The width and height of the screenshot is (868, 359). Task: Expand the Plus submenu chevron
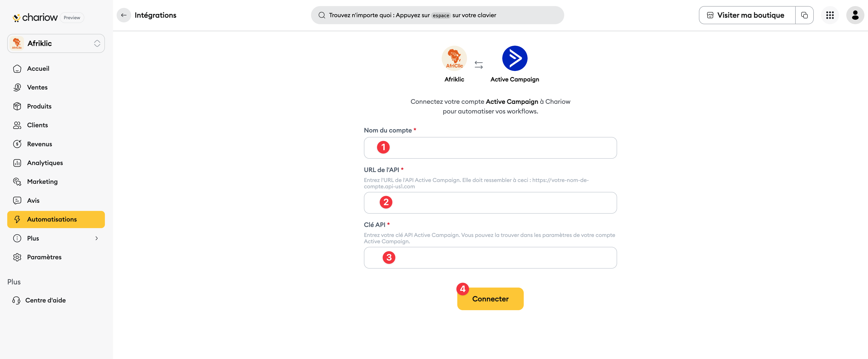point(97,238)
